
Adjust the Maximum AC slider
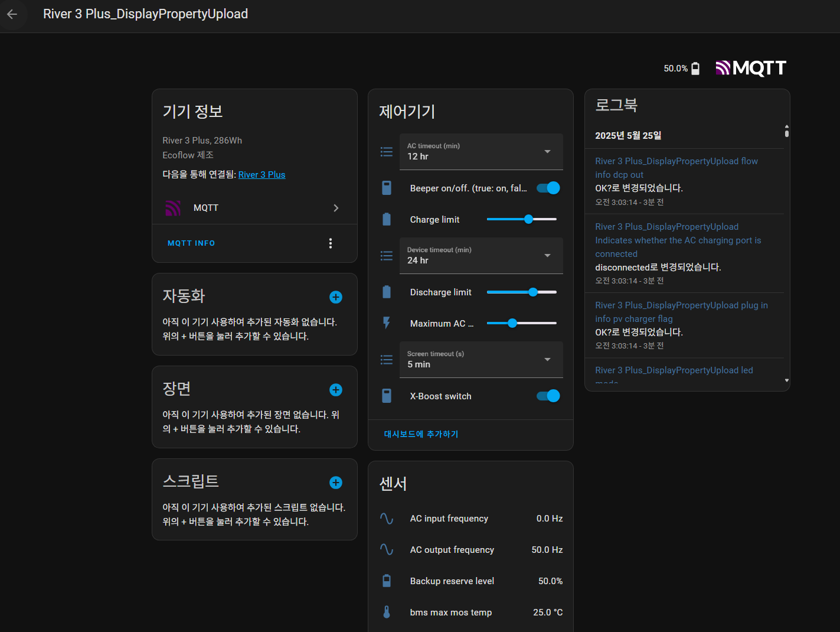tap(522, 323)
